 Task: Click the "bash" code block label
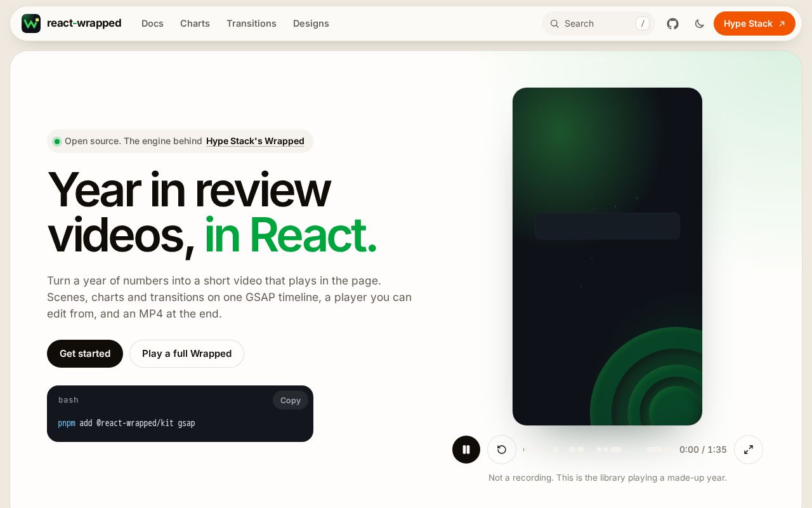pyautogui.click(x=69, y=400)
